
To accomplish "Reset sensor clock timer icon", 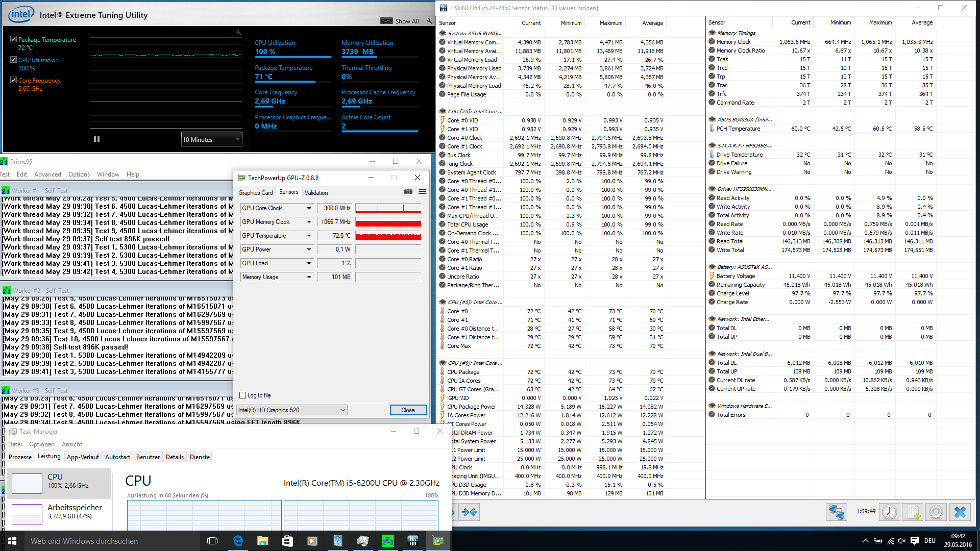I will [x=890, y=512].
